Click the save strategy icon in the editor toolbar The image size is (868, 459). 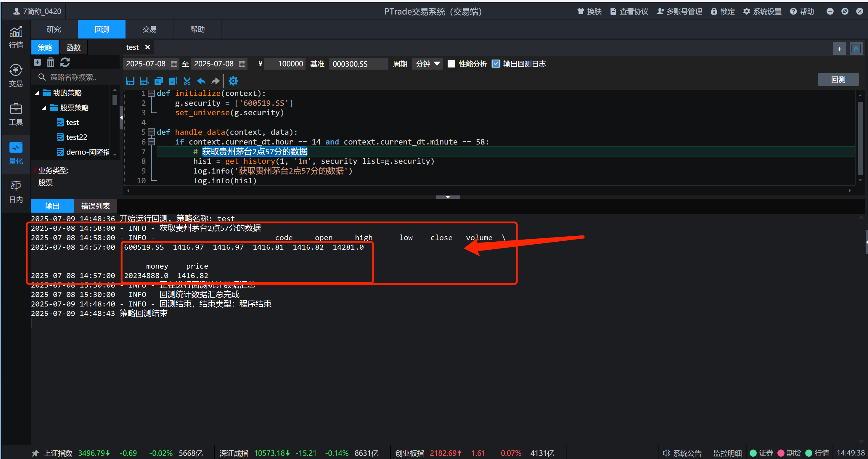click(130, 81)
